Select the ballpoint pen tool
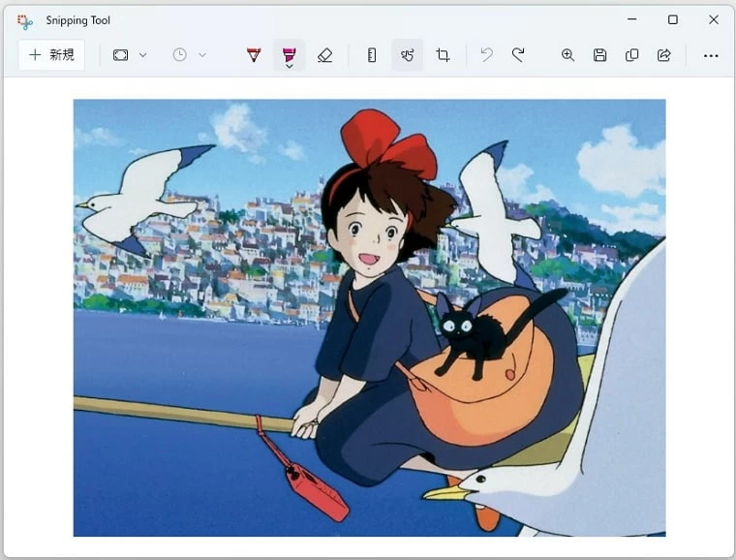The image size is (736, 560). 254,55
